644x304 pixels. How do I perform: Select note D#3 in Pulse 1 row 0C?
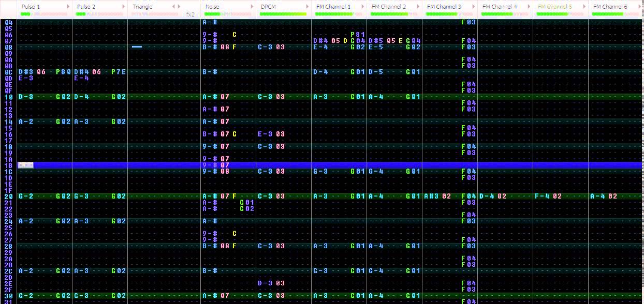coord(26,72)
